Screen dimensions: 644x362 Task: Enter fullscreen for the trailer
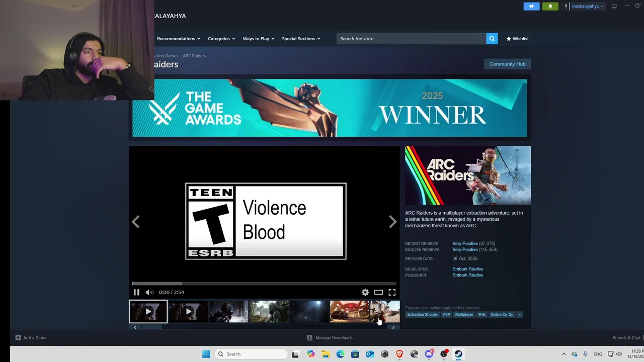[x=392, y=292]
